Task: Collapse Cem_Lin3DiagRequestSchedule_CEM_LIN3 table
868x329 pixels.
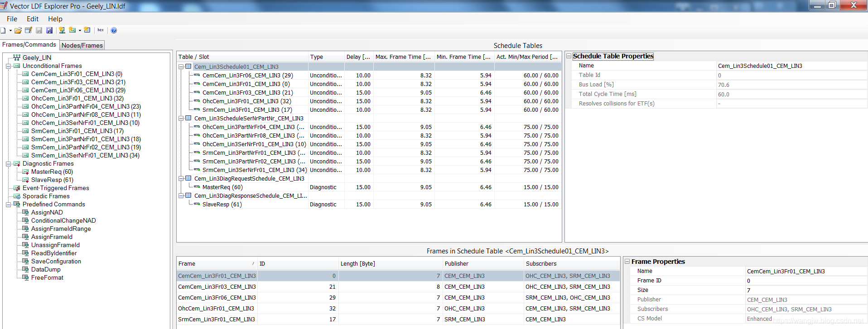Action: coord(181,178)
